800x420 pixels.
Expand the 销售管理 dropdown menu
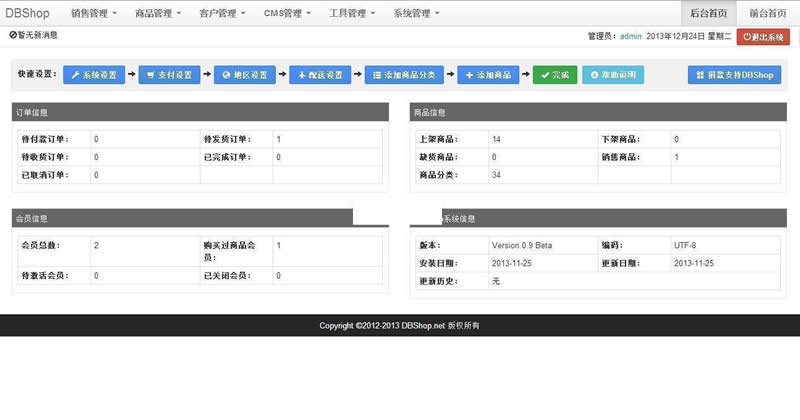(x=94, y=13)
